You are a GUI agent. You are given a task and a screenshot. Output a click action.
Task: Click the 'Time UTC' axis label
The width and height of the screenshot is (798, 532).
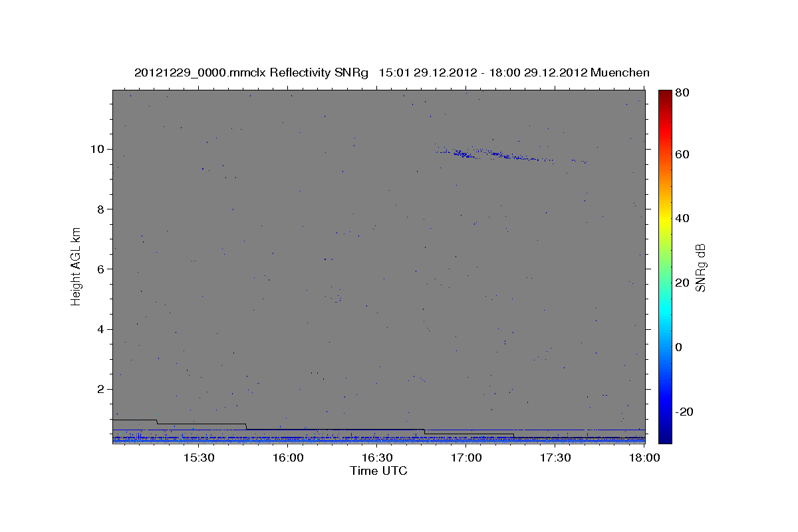pos(378,471)
